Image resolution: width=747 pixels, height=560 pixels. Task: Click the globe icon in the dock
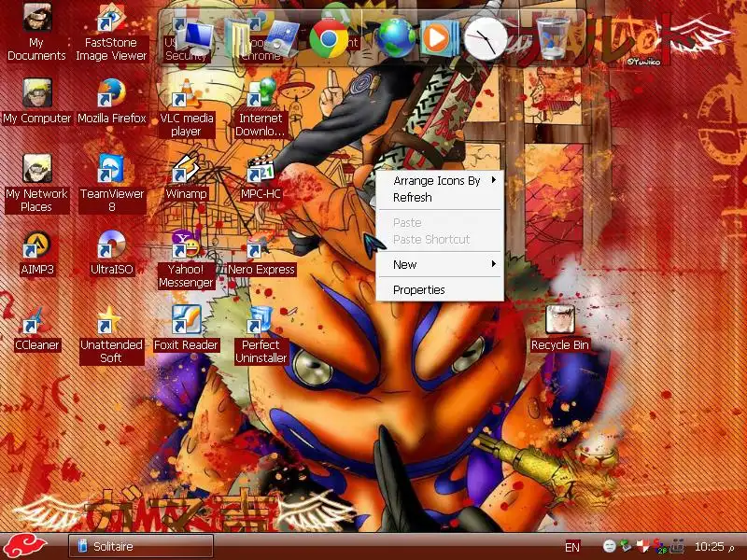[x=395, y=38]
